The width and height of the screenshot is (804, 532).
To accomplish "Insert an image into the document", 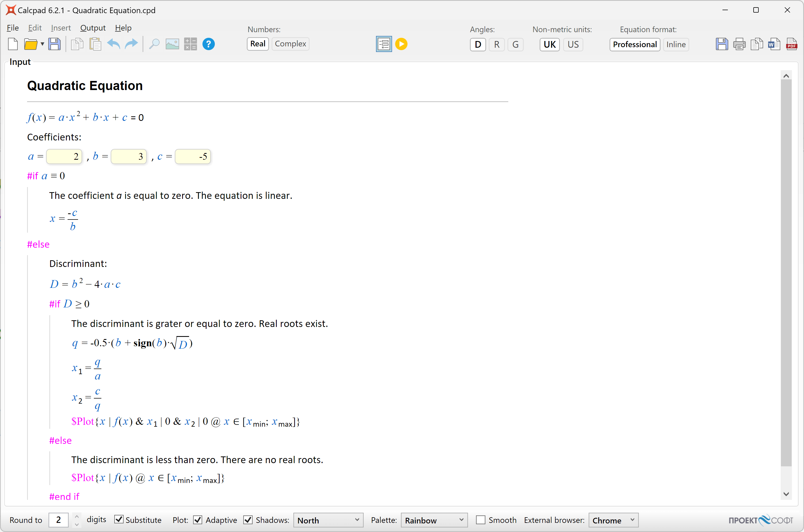I will click(x=172, y=44).
